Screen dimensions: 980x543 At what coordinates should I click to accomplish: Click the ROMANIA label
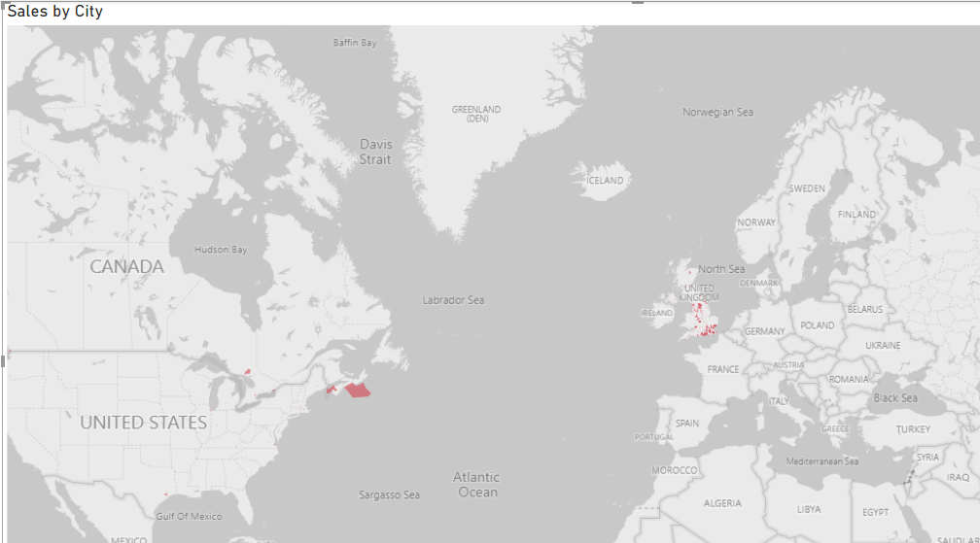(x=849, y=380)
